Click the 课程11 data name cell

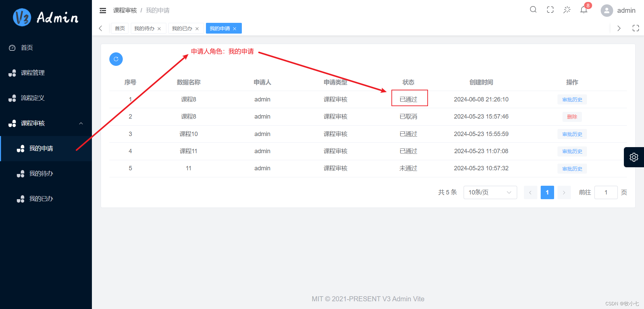point(189,151)
